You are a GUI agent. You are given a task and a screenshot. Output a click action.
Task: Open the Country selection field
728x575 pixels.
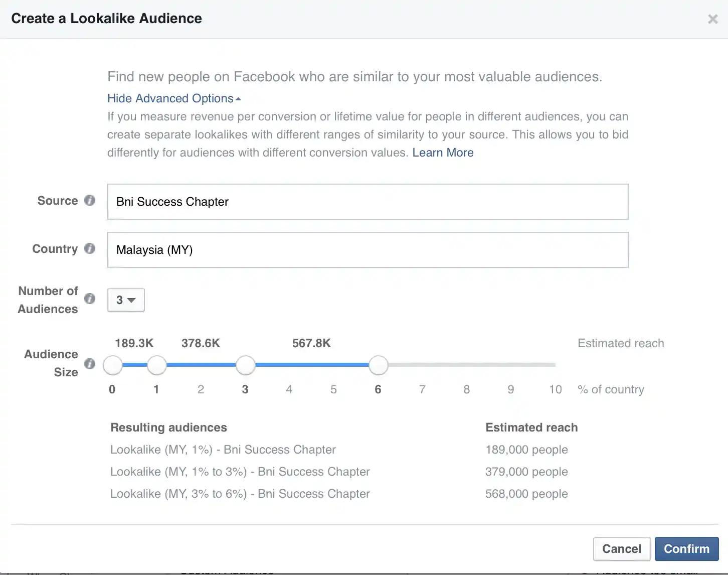click(368, 250)
